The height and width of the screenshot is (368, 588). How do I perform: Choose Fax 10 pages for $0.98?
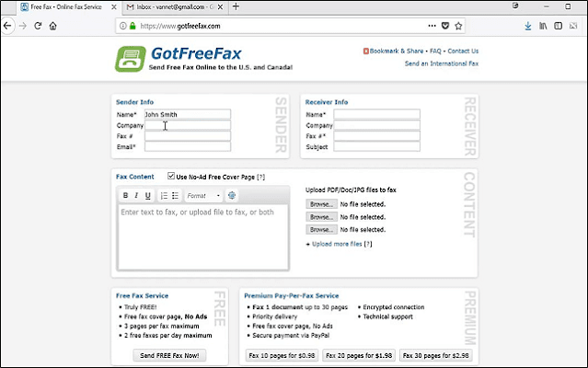pos(282,355)
